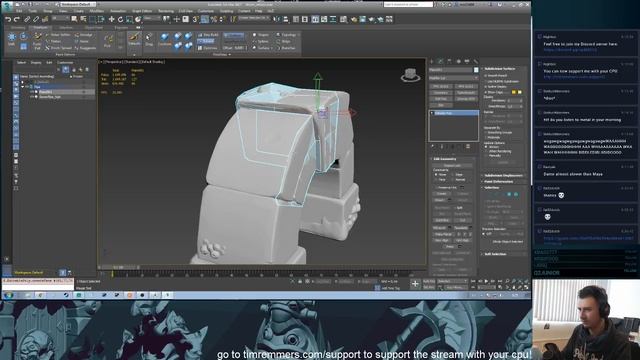Click the object color swatch beside name field

476,70
